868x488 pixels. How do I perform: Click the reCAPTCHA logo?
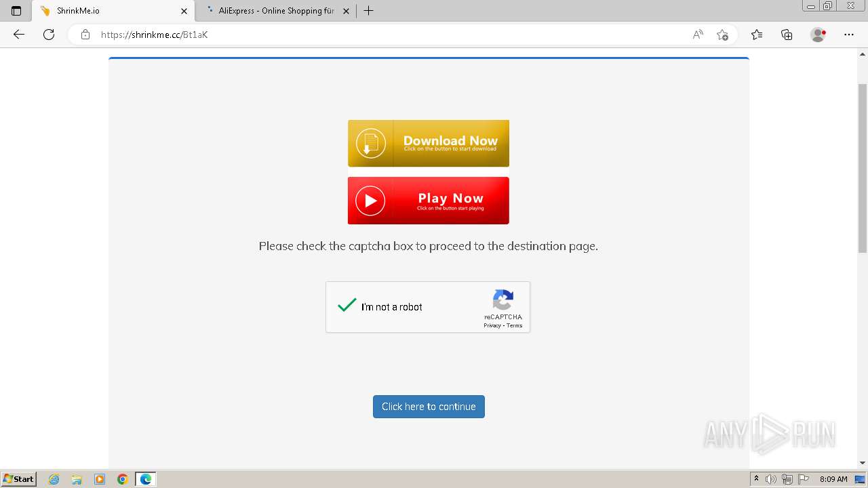point(503,300)
